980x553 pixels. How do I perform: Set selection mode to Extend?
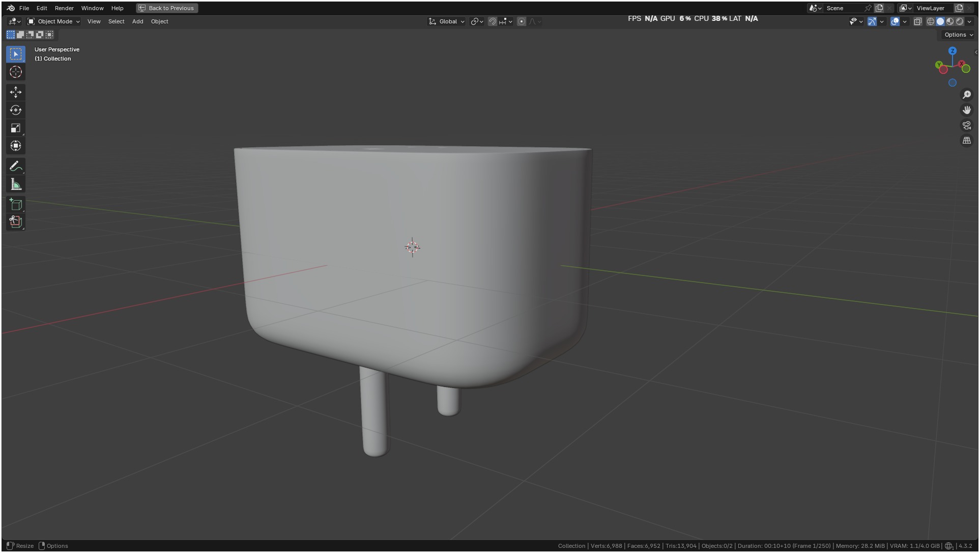[x=20, y=35]
